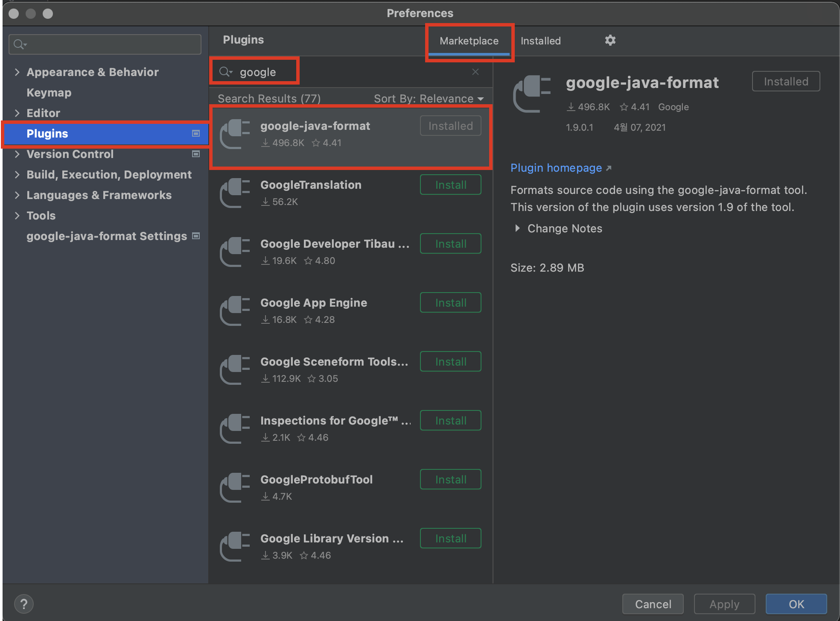This screenshot has height=621, width=840.
Task: Expand the Languages & Frameworks node
Action: (x=17, y=195)
